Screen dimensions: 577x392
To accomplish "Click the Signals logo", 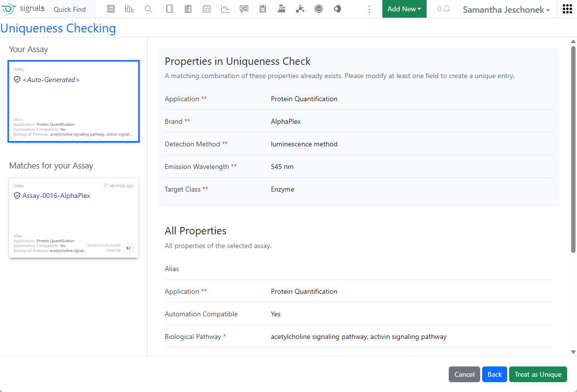I will point(23,8).
